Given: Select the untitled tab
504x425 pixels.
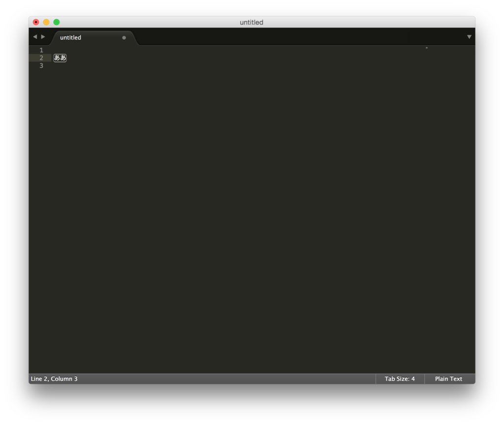Looking at the screenshot, I should [x=93, y=37].
